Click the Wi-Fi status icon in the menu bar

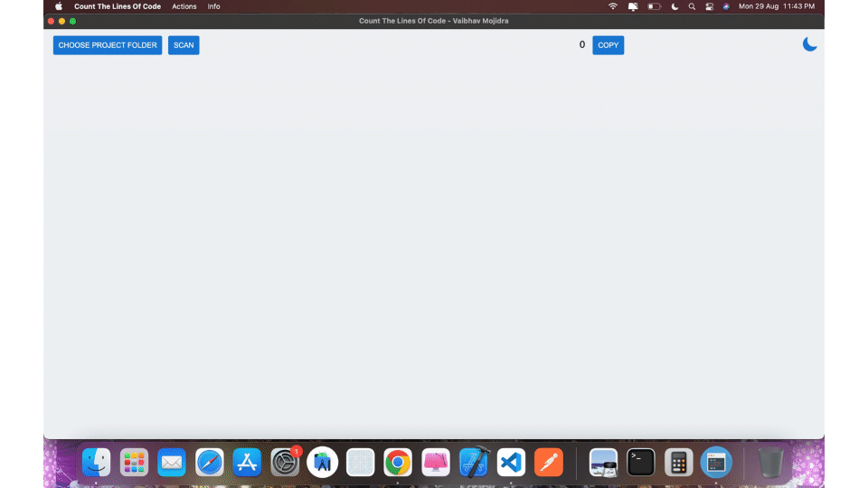pyautogui.click(x=613, y=6)
